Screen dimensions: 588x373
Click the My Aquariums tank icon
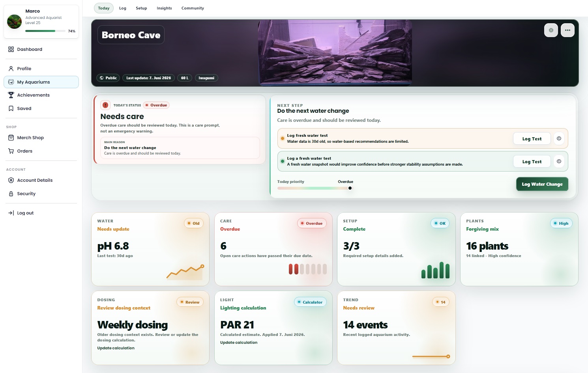[11, 82]
